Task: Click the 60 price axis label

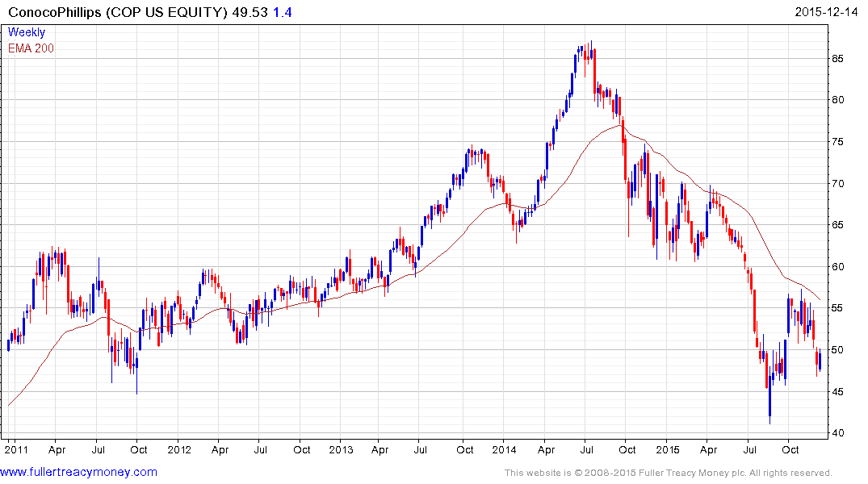Action: [x=837, y=267]
